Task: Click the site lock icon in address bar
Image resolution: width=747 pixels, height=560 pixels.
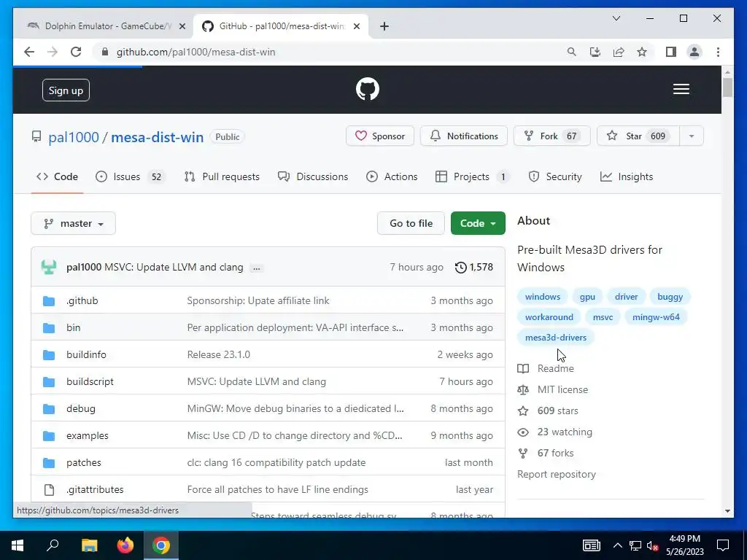Action: (x=105, y=52)
